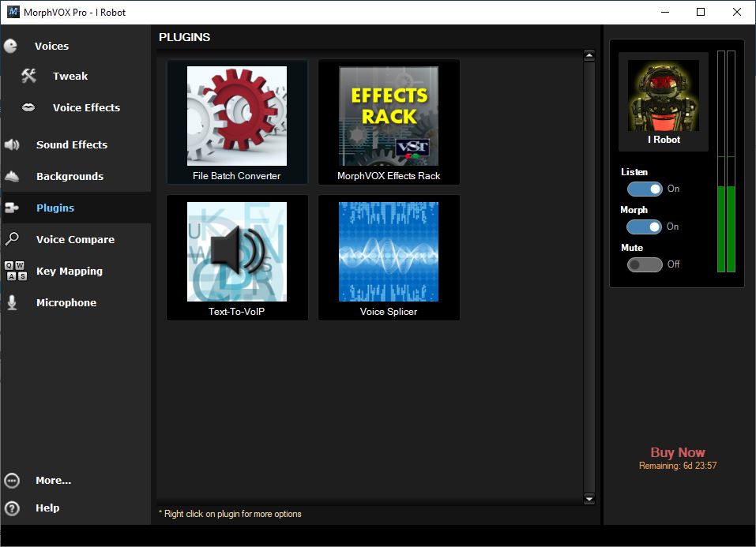Turn off the Morph toggle
756x547 pixels.
(645, 227)
